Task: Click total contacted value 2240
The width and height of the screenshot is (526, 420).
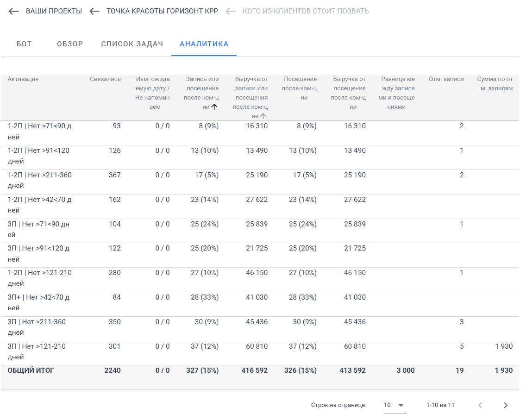Action: pyautogui.click(x=113, y=371)
